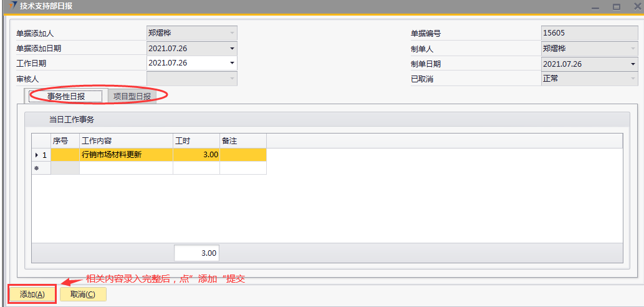Expand the 制单日期 date dropdown
The height and width of the screenshot is (307, 644).
point(633,64)
